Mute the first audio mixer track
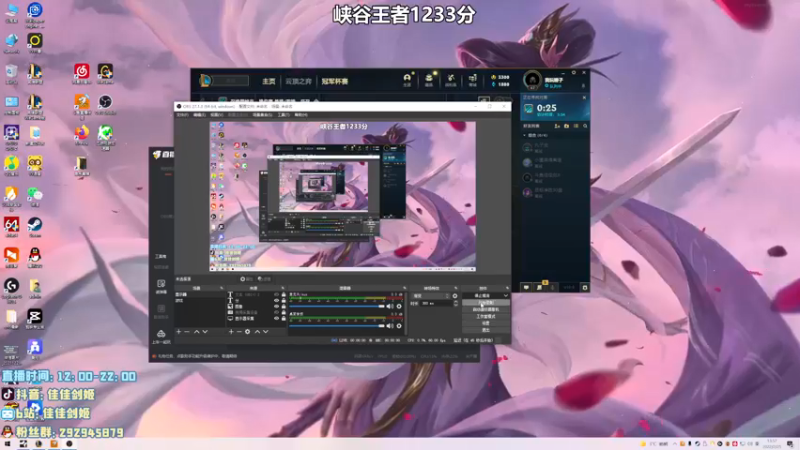This screenshot has height=450, width=800. 390,306
